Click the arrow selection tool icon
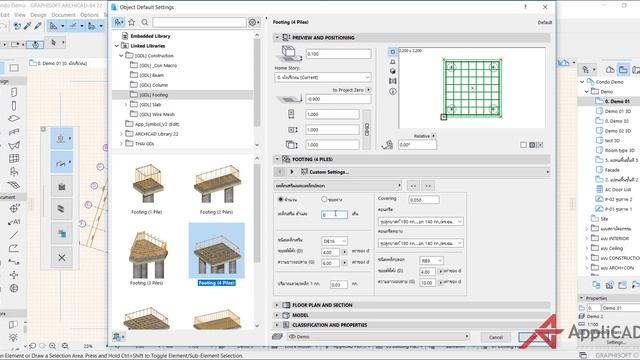640x360 pixels. coord(53,42)
